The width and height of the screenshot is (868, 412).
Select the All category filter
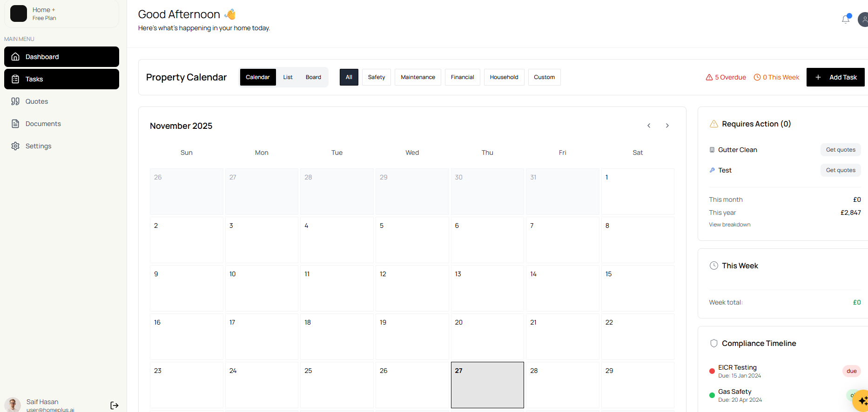pos(349,77)
